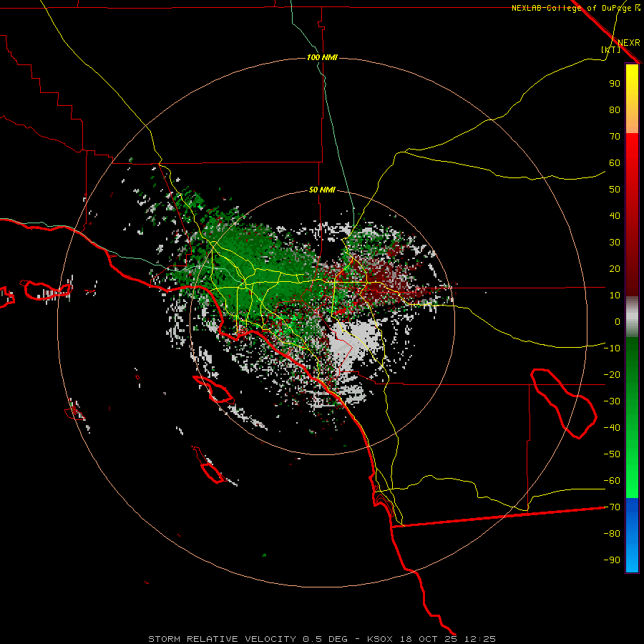
Task: Click the 50 knot label on the scale
Action: click(x=615, y=190)
